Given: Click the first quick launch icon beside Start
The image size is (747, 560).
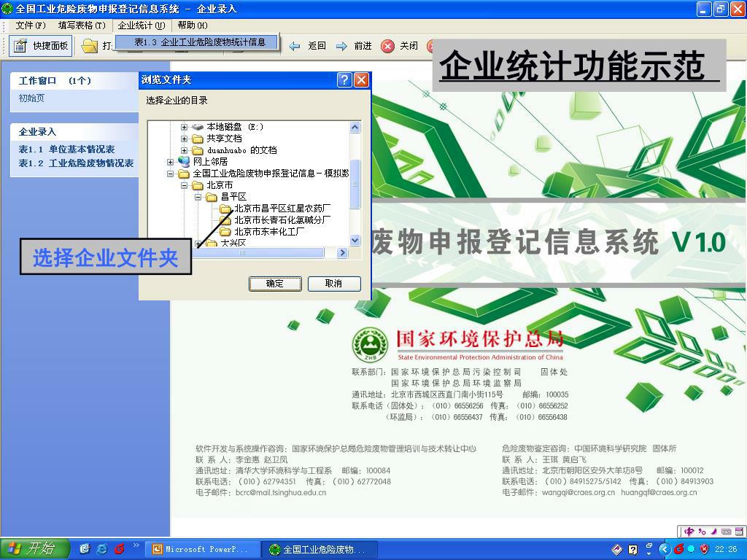Looking at the screenshot, I should [85, 549].
